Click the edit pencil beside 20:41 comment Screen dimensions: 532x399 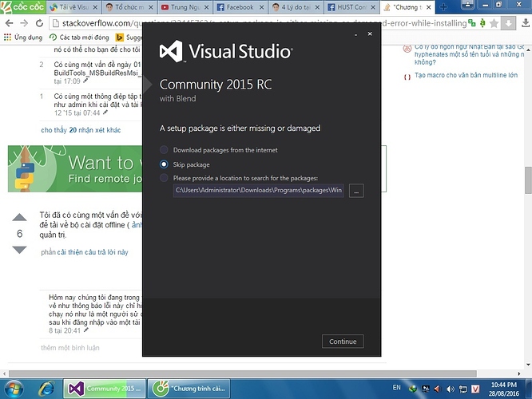[x=85, y=330]
